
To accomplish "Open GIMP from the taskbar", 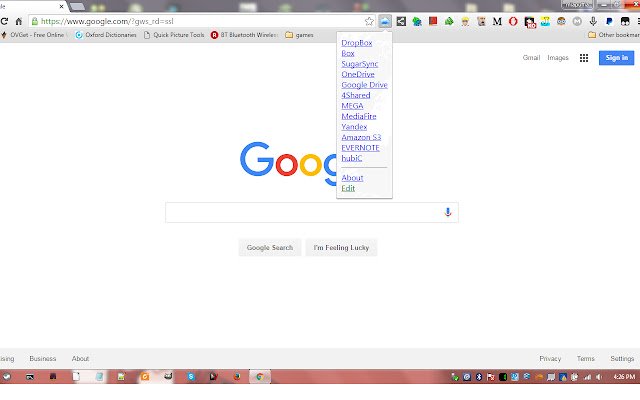I will coord(168,376).
